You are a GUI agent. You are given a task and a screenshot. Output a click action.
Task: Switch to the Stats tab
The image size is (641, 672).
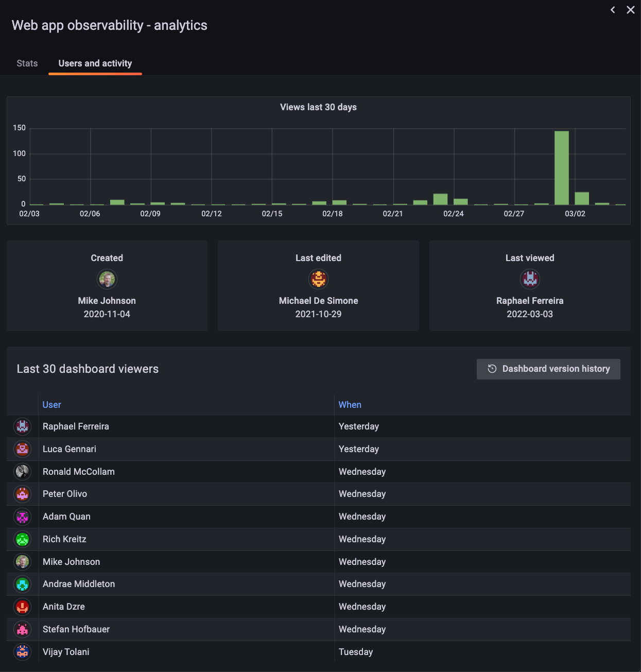27,63
